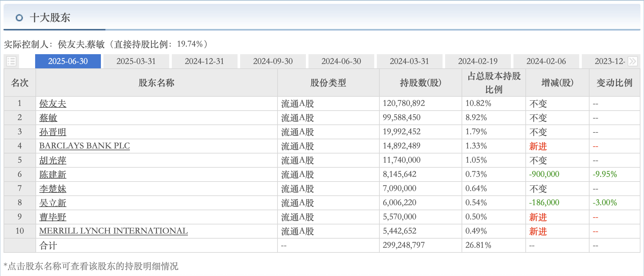Open the 2024-03-31 tab
This screenshot has width=644, height=276.
click(409, 61)
